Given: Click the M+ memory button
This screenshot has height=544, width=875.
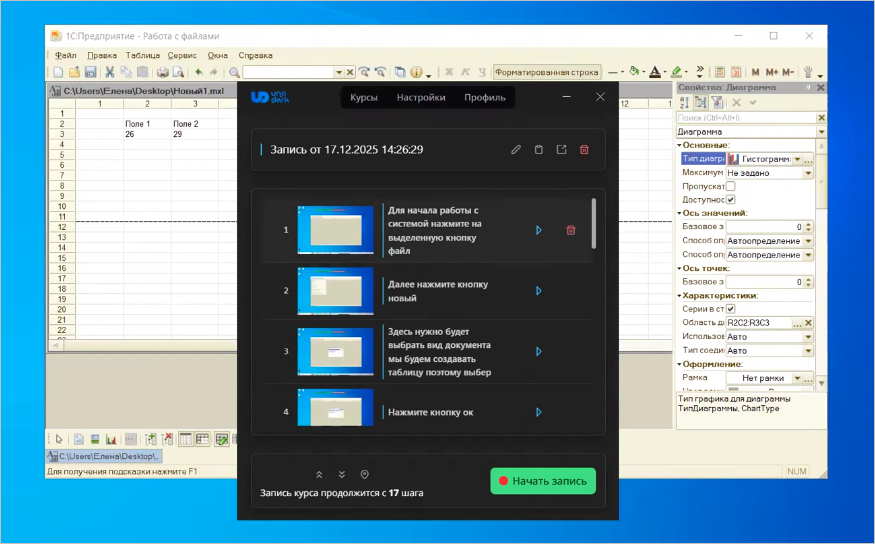Looking at the screenshot, I should (x=772, y=72).
